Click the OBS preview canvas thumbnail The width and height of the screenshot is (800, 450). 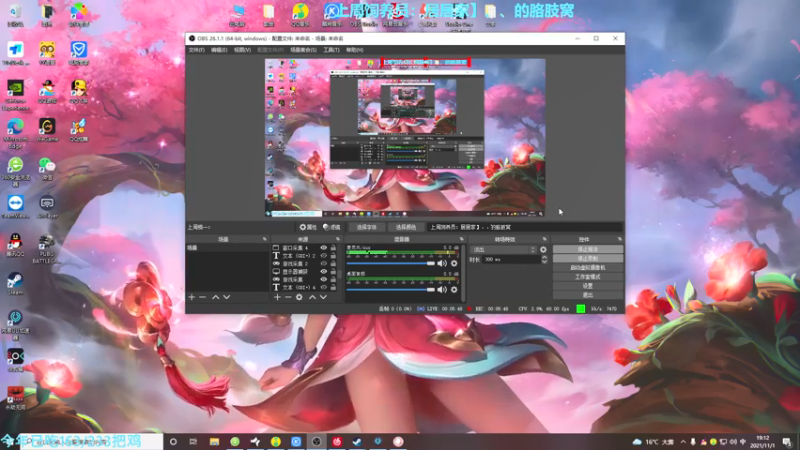tap(405, 138)
